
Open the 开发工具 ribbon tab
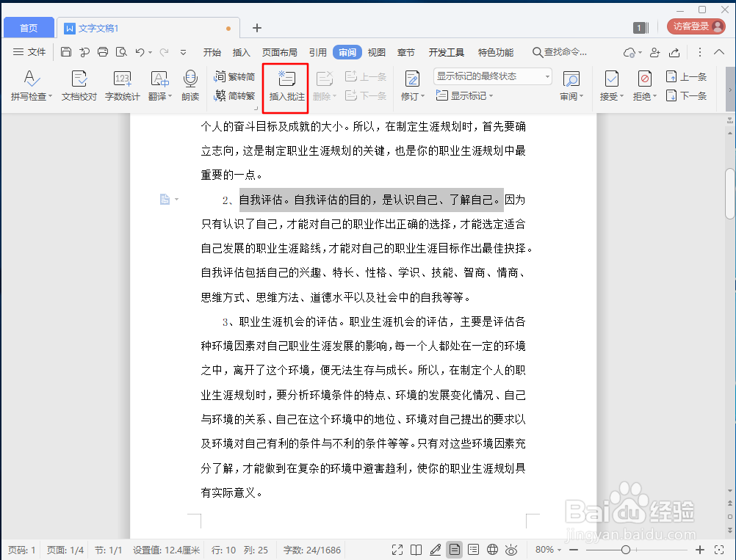coord(447,52)
